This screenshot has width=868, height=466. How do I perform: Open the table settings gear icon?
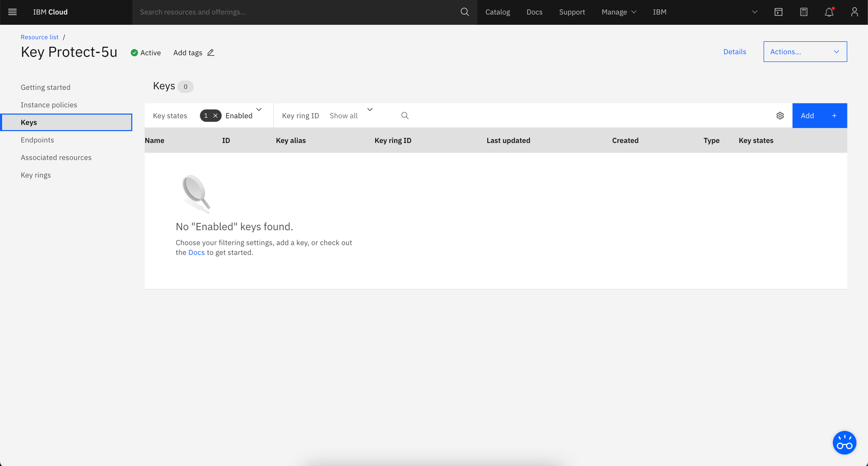(780, 116)
